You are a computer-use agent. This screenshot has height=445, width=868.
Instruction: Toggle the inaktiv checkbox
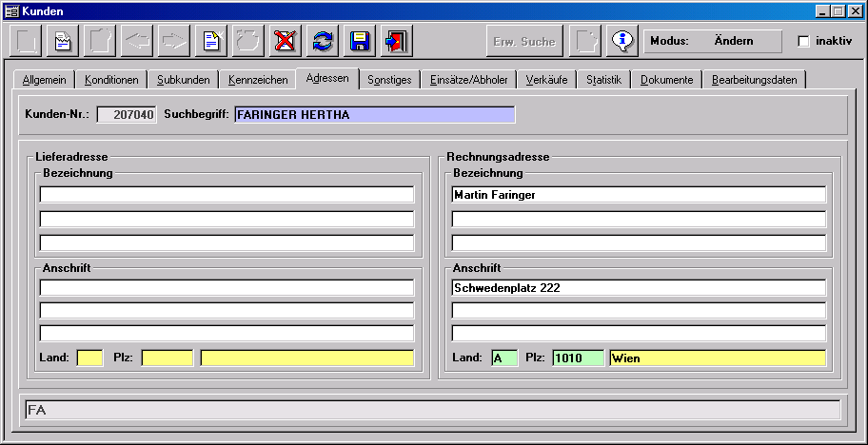click(803, 42)
